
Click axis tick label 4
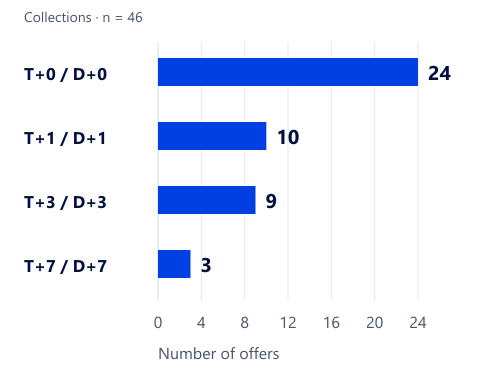click(201, 323)
